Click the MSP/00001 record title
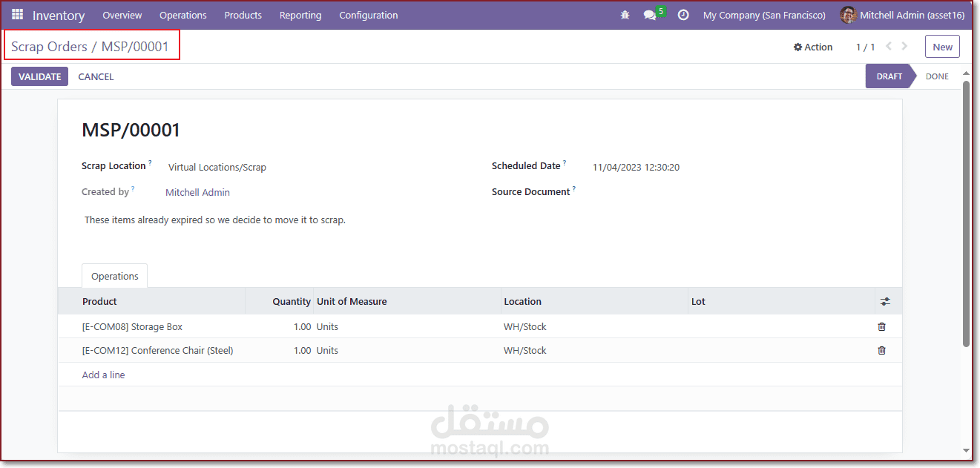 (131, 131)
